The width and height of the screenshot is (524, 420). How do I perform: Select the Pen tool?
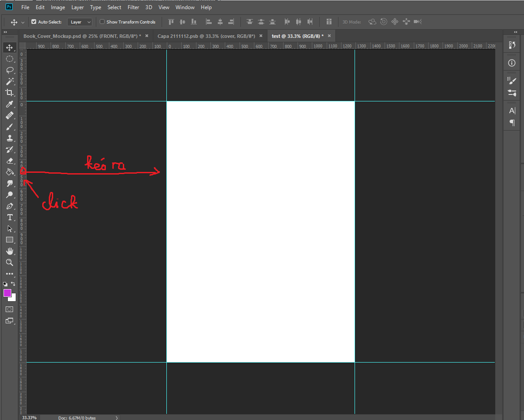point(9,206)
